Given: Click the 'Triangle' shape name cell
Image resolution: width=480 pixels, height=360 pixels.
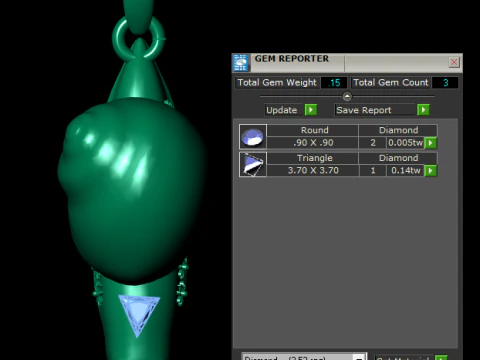Looking at the screenshot, I should (x=313, y=158).
